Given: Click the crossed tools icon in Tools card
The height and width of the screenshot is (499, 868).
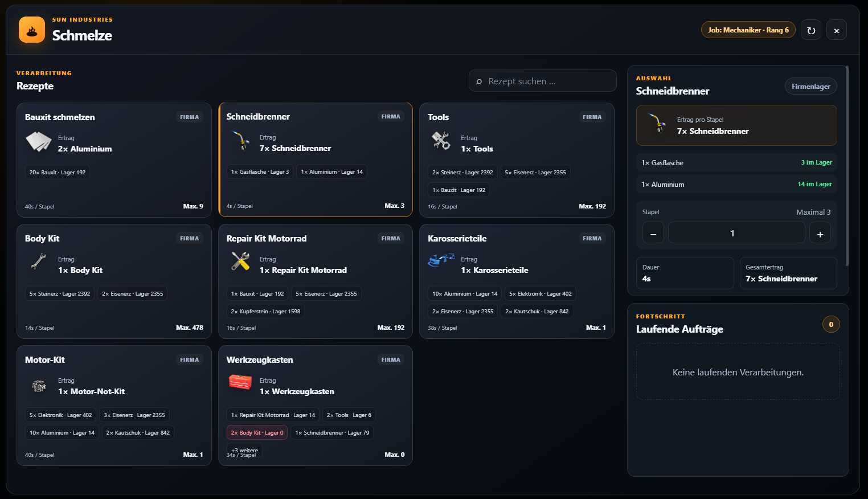Looking at the screenshot, I should coord(441,141).
